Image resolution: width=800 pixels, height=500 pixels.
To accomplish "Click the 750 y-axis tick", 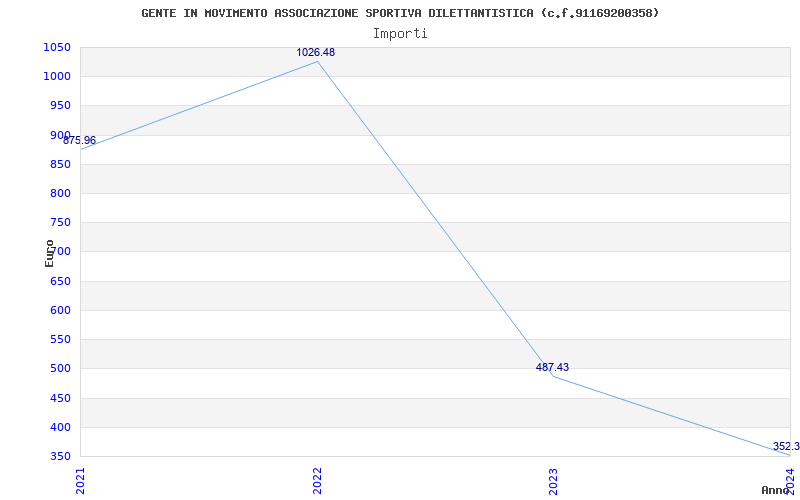I will pos(60,222).
